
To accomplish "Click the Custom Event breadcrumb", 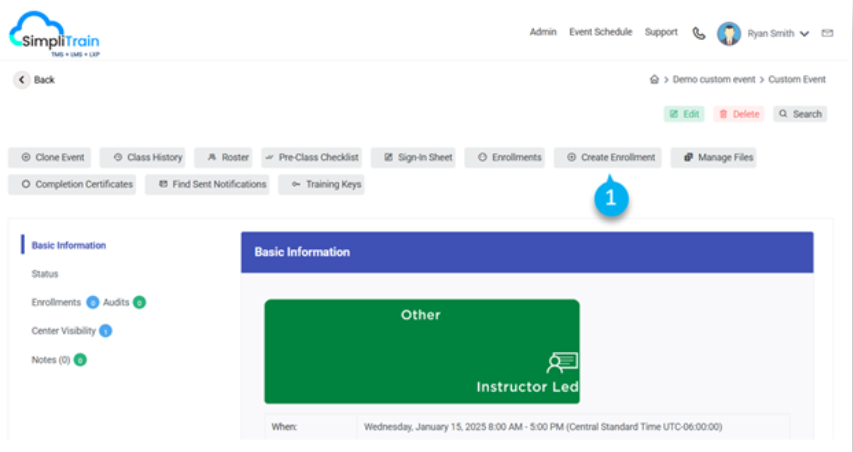I will click(797, 79).
